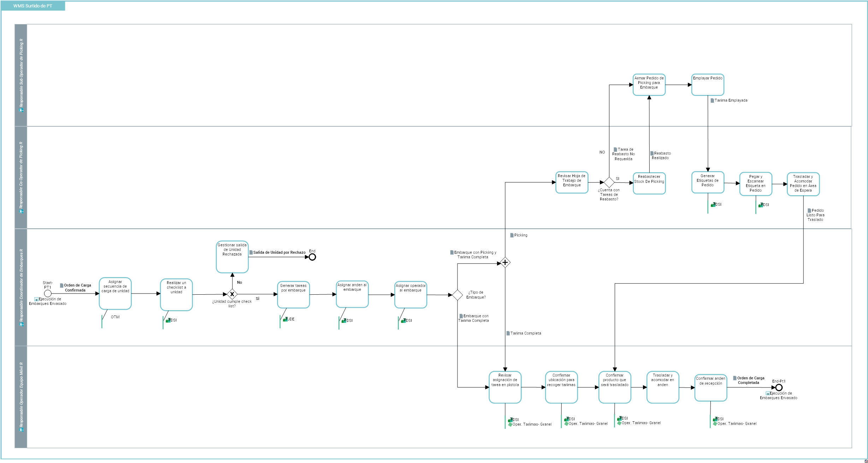Select task Generar tareas por embarque

[x=294, y=295]
